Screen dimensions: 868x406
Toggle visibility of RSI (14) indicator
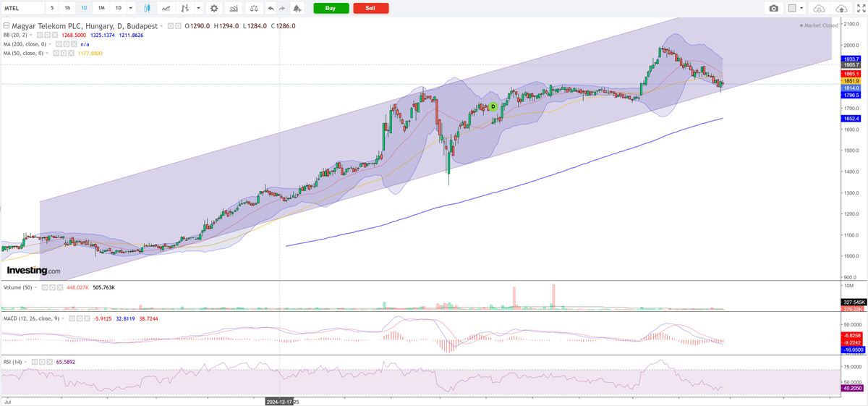click(x=34, y=362)
